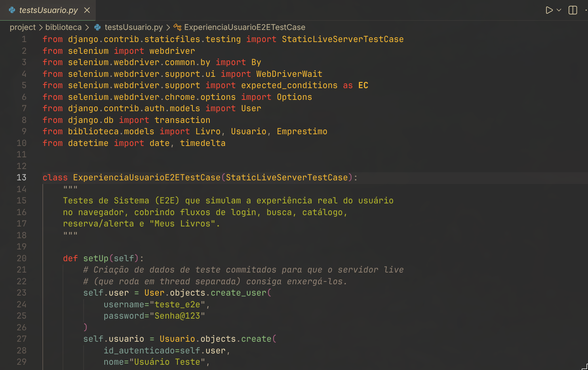Viewport: 588px width, 370px height.
Task: Place cursor on StaticLiveServerTestCase import
Action: tap(343, 39)
